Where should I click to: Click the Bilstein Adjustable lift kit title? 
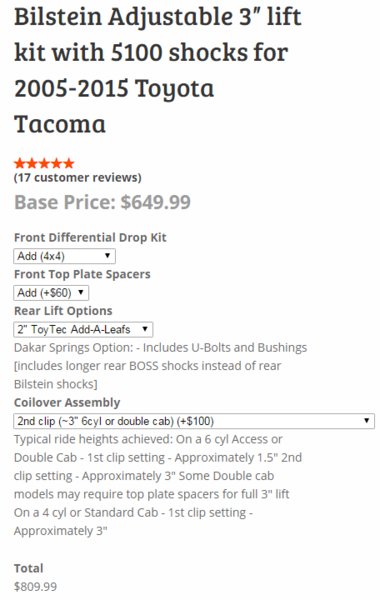(x=158, y=70)
